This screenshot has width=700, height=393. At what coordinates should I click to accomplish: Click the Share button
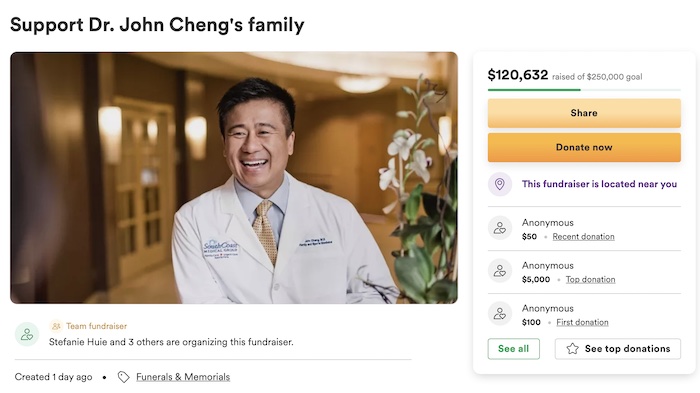pyautogui.click(x=584, y=113)
